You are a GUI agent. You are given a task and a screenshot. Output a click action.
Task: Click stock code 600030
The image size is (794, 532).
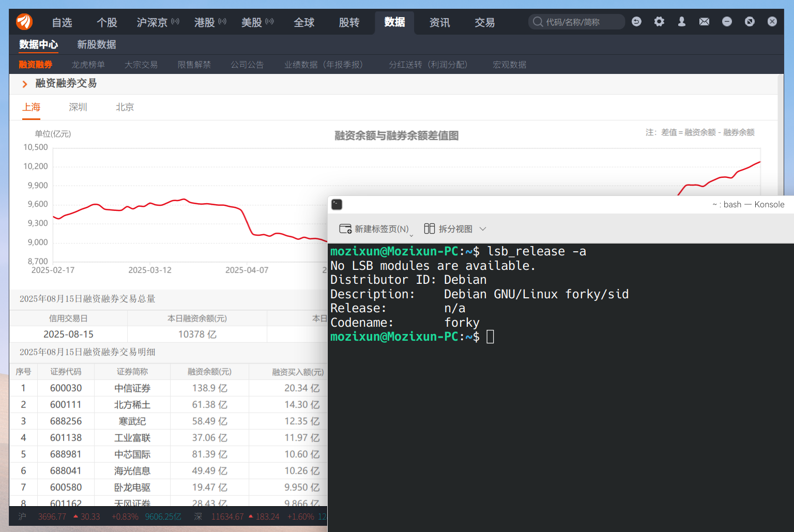point(66,388)
